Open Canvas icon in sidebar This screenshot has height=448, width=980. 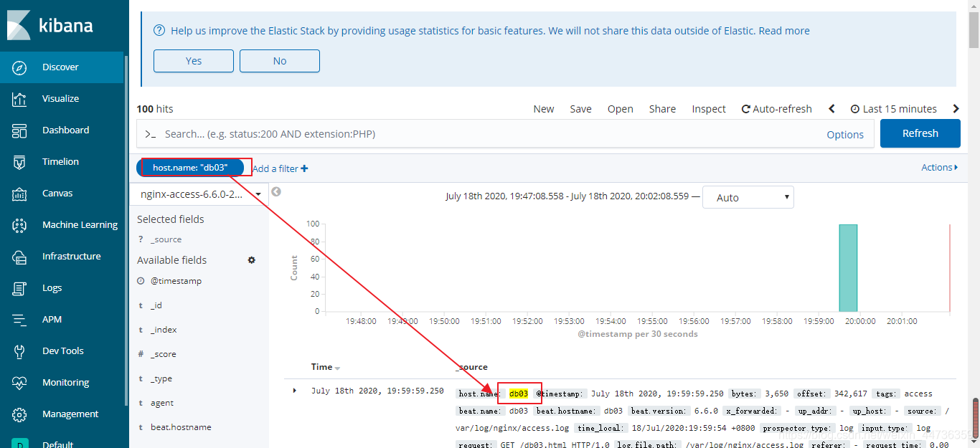pos(20,194)
